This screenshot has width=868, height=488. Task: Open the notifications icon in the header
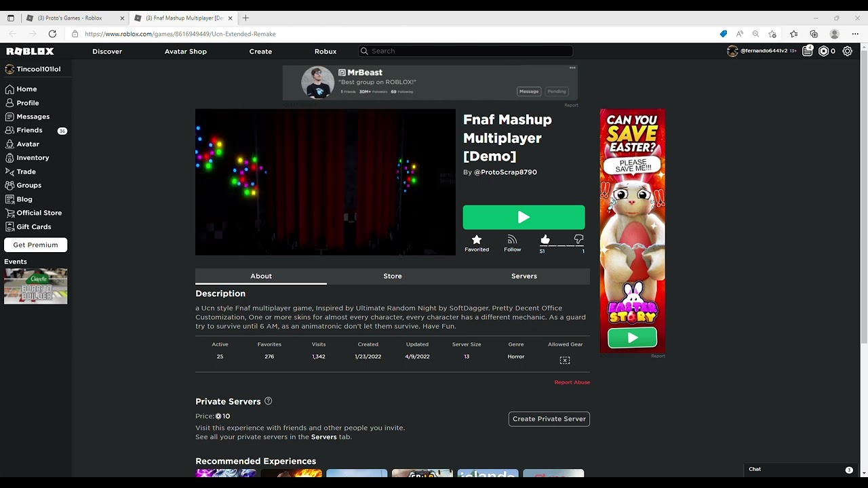click(807, 51)
